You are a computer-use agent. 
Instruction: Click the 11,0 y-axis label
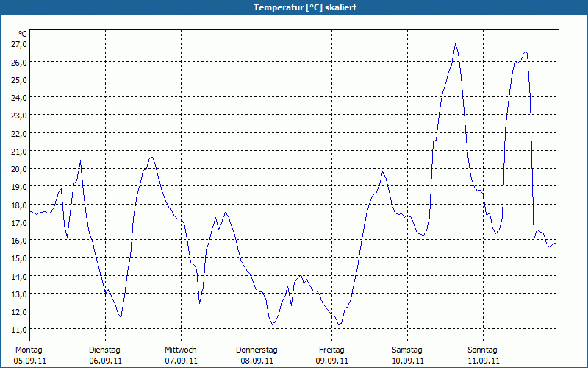[19, 330]
